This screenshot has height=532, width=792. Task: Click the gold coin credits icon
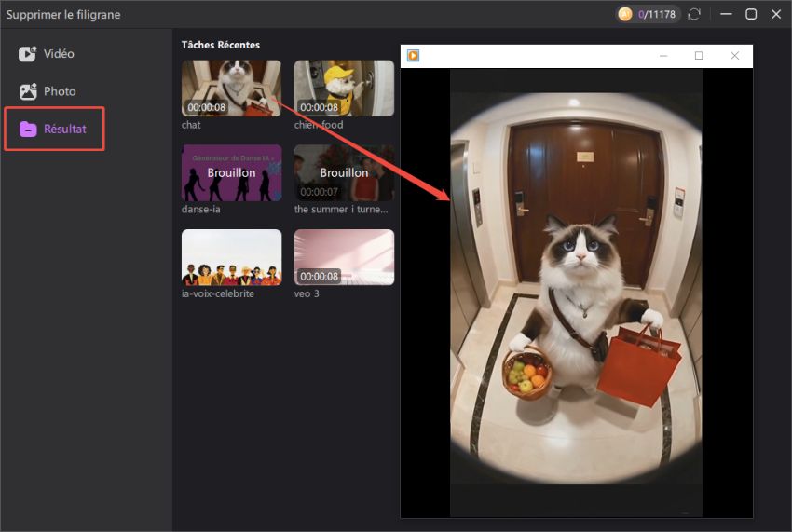(x=625, y=14)
